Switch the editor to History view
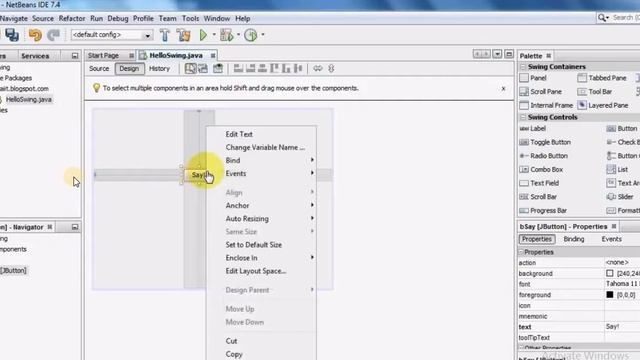Image resolution: width=640 pixels, height=360 pixels. pos(159,69)
